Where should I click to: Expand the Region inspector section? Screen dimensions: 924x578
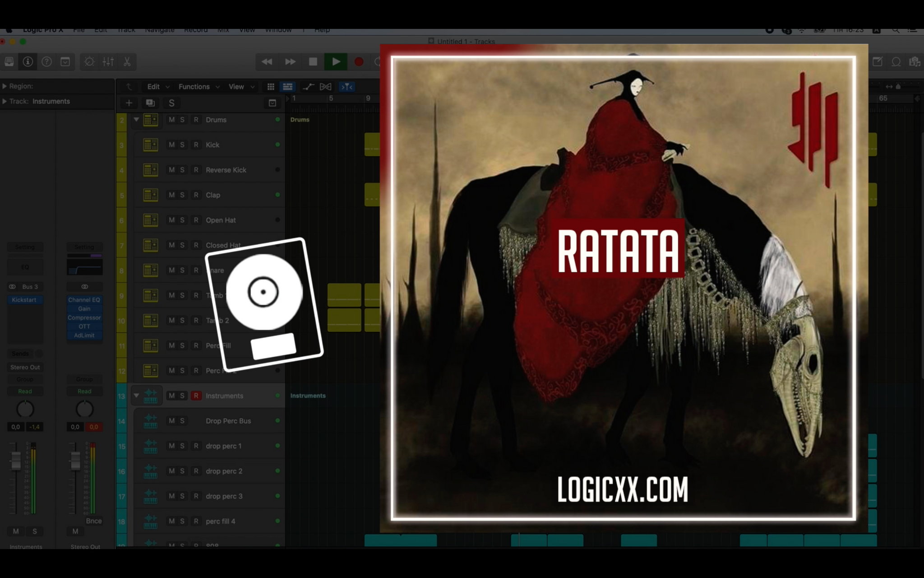coord(5,86)
